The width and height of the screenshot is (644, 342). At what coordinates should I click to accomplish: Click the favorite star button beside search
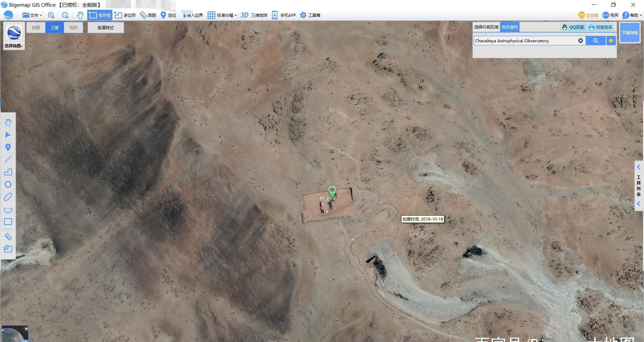click(x=611, y=41)
